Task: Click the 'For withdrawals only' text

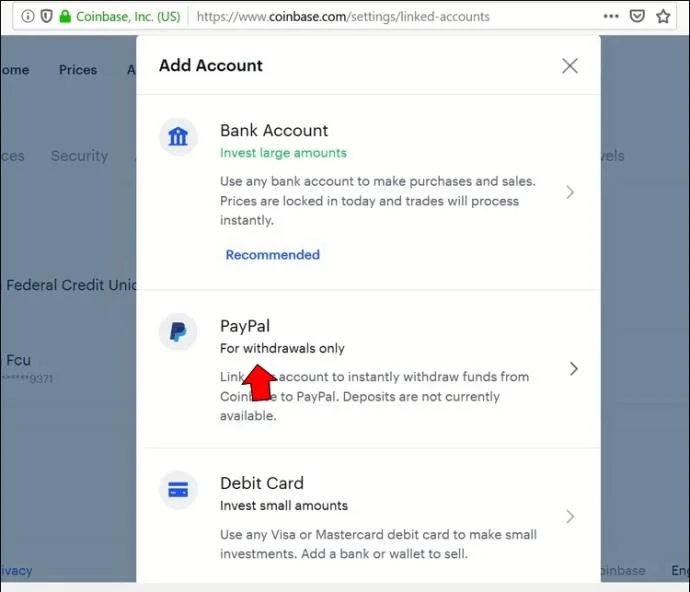Action: coord(282,348)
